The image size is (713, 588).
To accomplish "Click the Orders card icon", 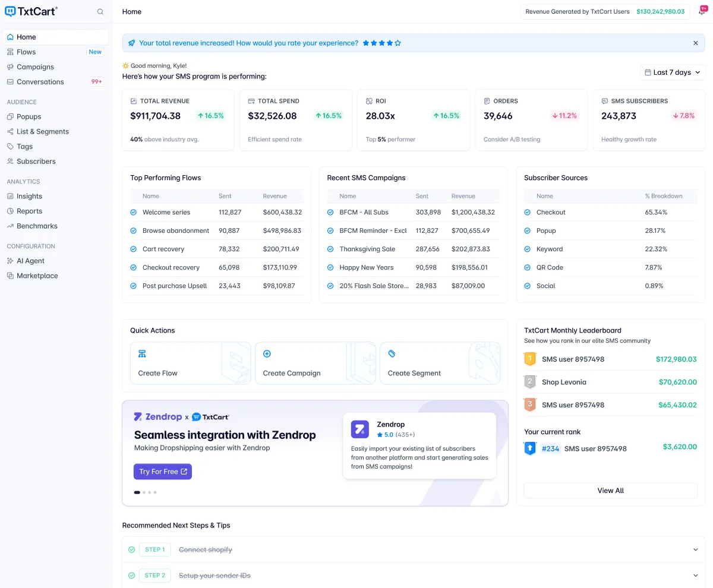I will click(x=487, y=101).
